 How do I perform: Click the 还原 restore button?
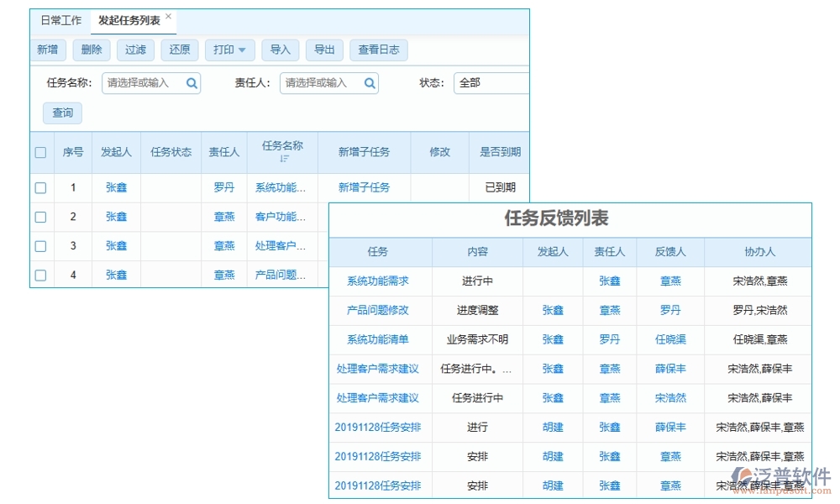click(x=179, y=50)
